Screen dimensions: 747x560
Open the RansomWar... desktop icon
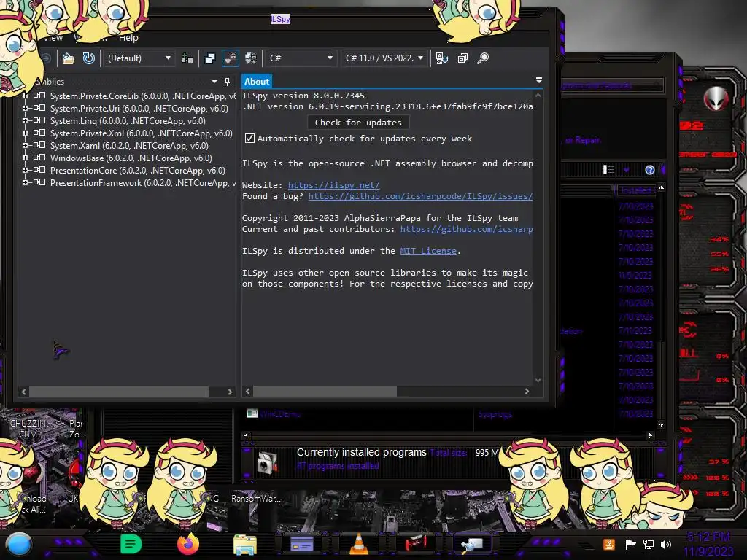[256, 499]
